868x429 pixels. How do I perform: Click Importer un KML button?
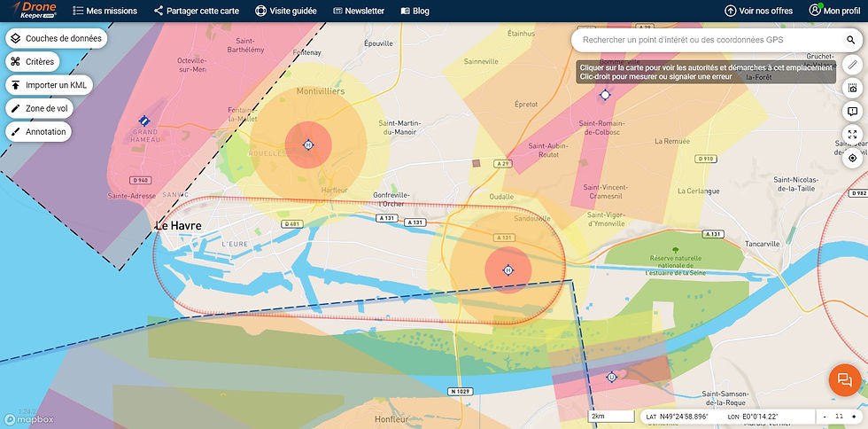click(x=50, y=85)
